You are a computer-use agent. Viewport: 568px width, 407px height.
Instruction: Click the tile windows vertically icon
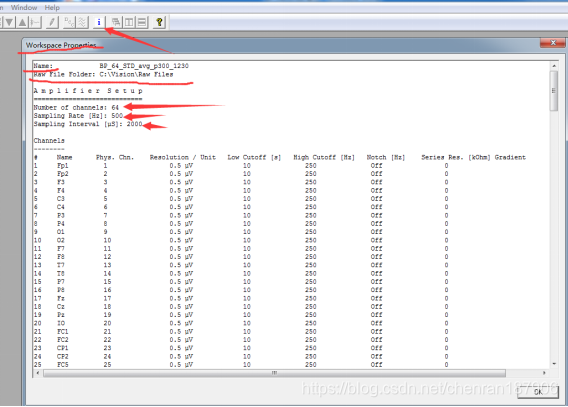tap(129, 22)
